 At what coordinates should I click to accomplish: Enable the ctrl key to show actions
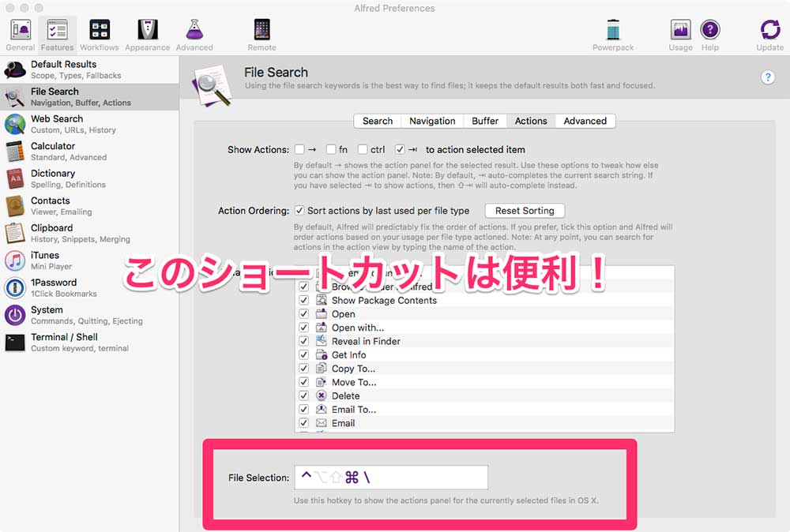pos(363,149)
